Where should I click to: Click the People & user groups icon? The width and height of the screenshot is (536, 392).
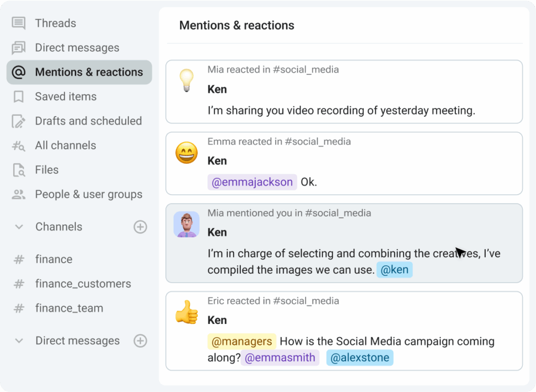(x=19, y=195)
